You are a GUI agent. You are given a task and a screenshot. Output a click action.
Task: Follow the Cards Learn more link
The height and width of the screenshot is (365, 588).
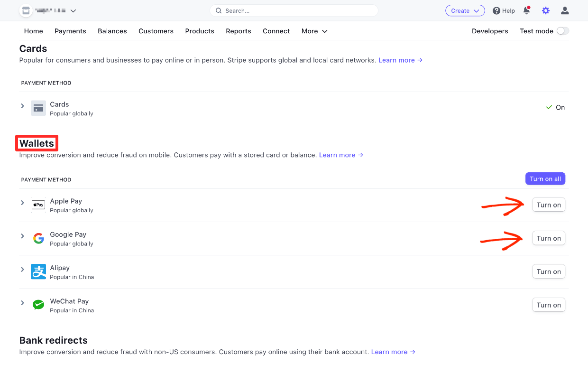pyautogui.click(x=400, y=60)
